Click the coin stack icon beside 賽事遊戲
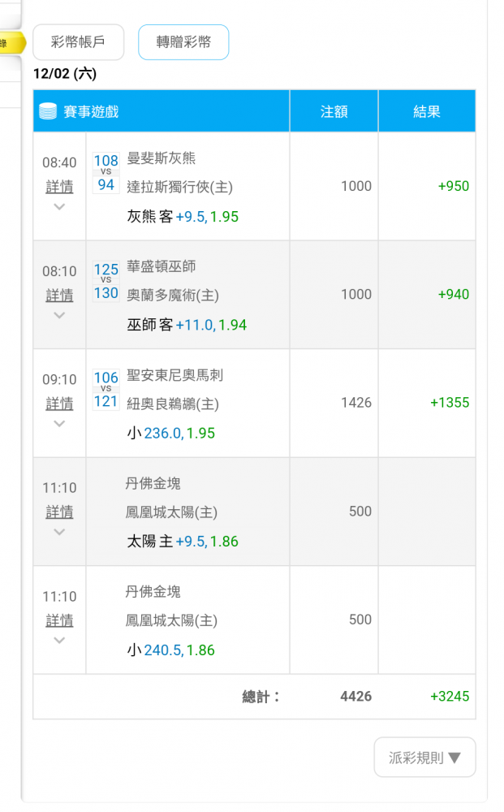504x812 pixels. 48,111
